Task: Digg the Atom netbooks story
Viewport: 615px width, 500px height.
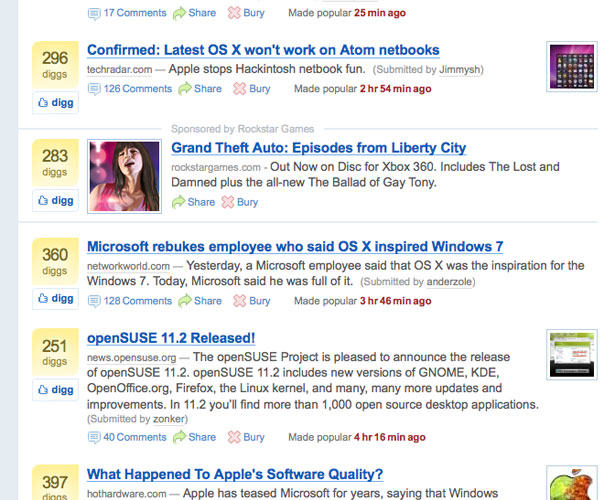Action: pos(55,103)
